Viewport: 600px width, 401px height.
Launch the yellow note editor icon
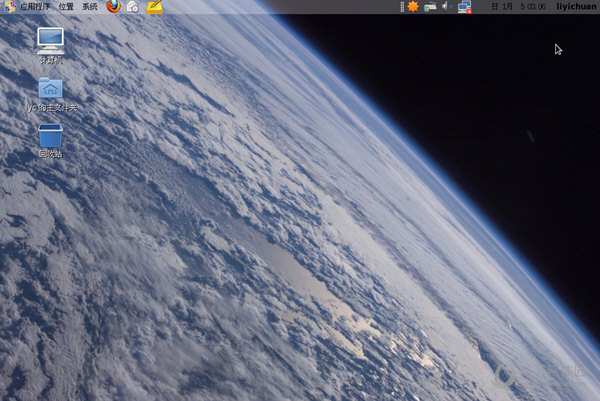[154, 7]
